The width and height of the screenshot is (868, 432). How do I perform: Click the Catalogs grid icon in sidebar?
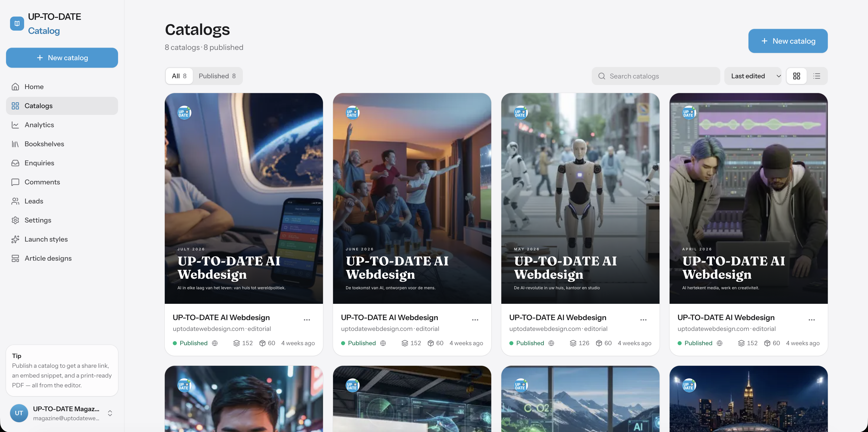coord(15,106)
